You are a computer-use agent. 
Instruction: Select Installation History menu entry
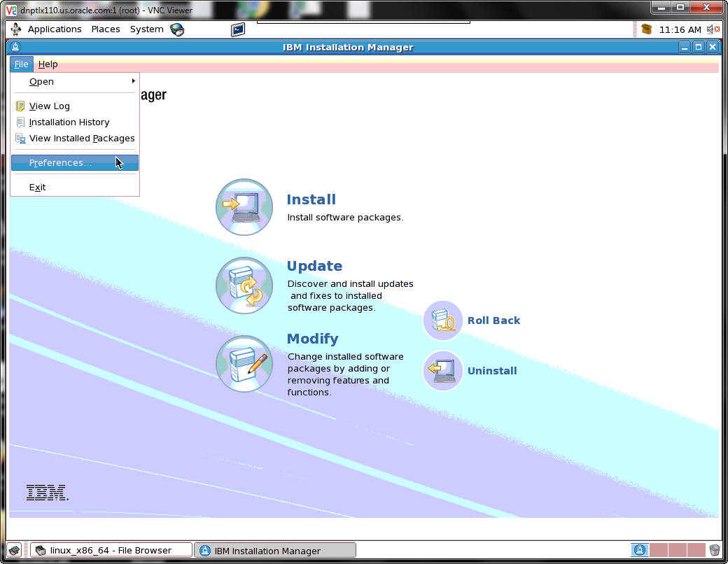tap(75, 122)
